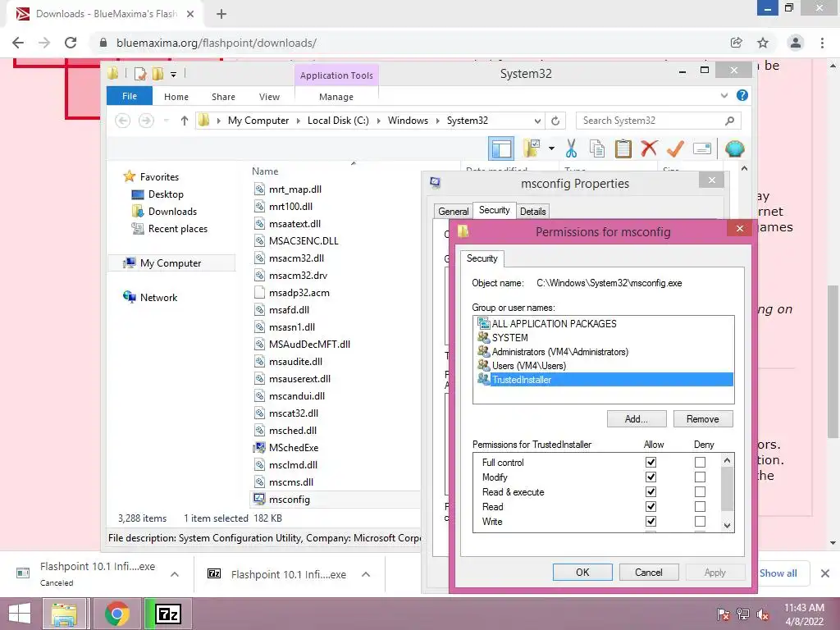This screenshot has width=840, height=630.
Task: Open the Manage ribbon tab
Action: [336, 97]
